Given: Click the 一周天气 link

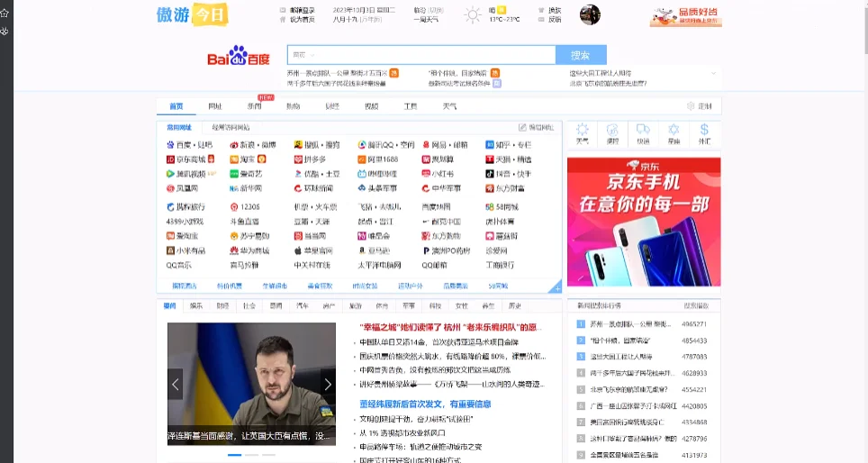Looking at the screenshot, I should tap(426, 20).
